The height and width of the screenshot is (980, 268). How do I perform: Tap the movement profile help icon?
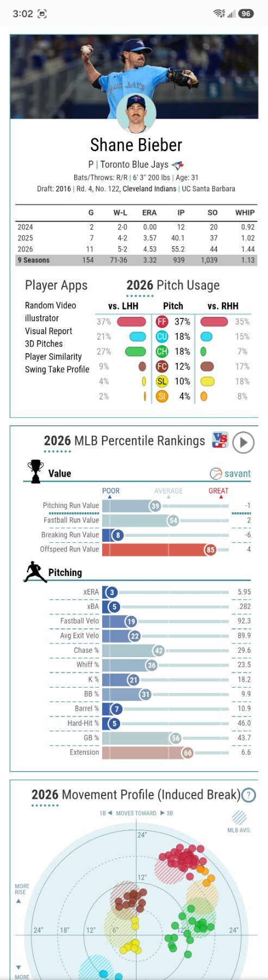pos(248,795)
